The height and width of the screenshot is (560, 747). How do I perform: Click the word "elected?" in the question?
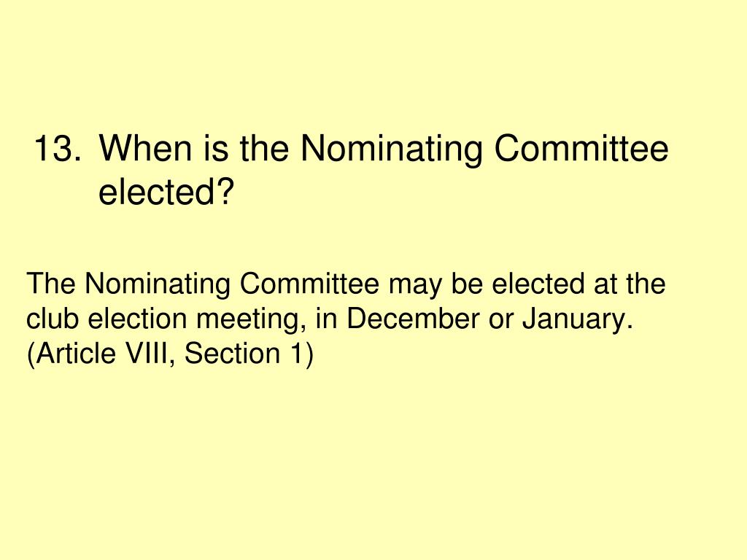click(x=166, y=192)
